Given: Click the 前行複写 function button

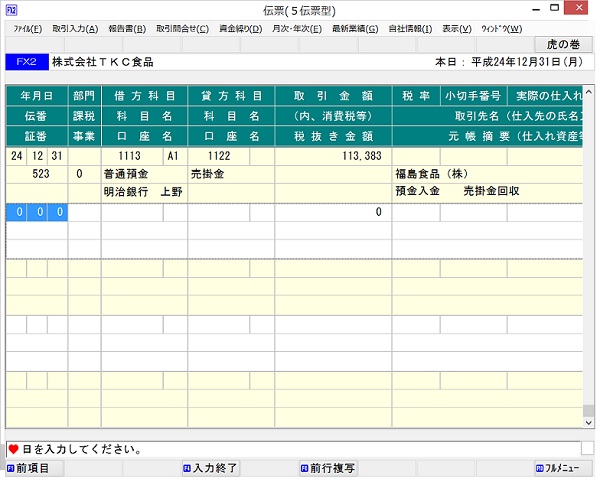Looking at the screenshot, I should pos(328,468).
